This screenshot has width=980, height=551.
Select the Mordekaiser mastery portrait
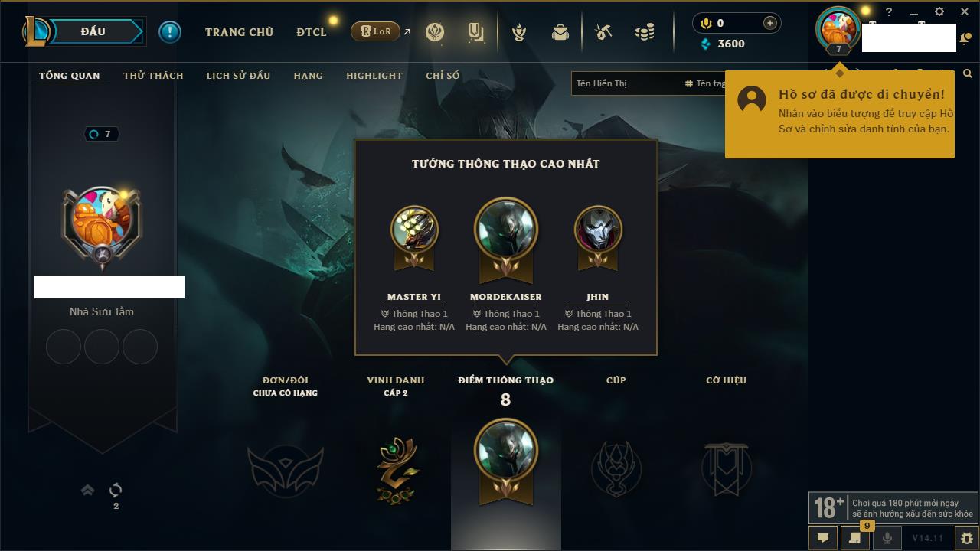coord(506,231)
